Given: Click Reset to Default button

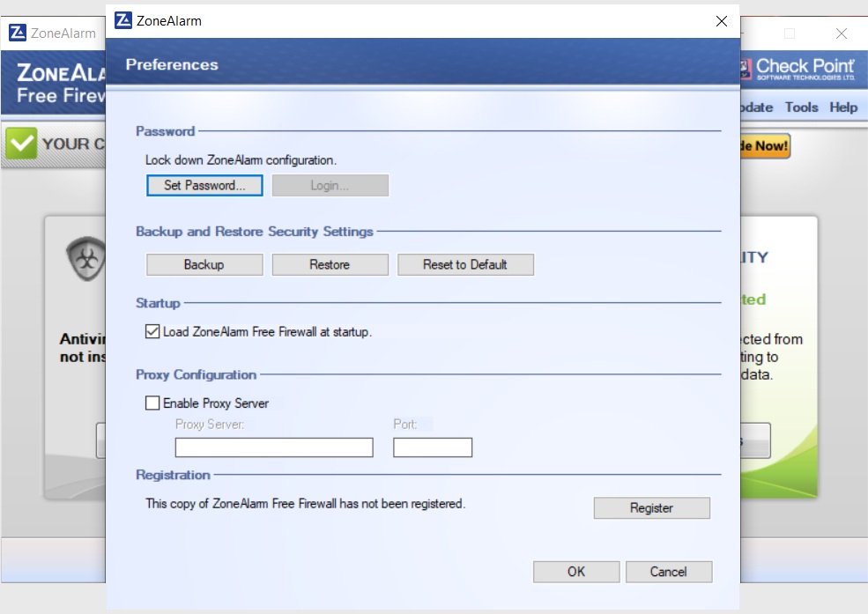Looking at the screenshot, I should 465,264.
